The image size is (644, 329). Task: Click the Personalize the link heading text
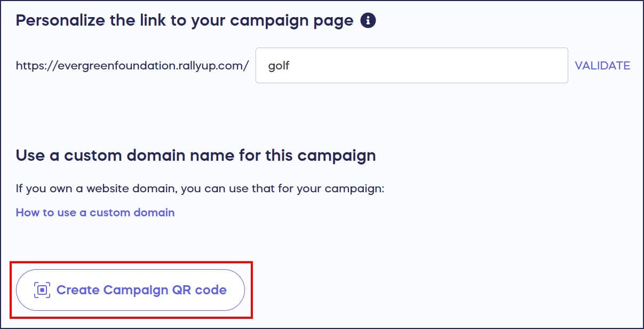pos(184,21)
